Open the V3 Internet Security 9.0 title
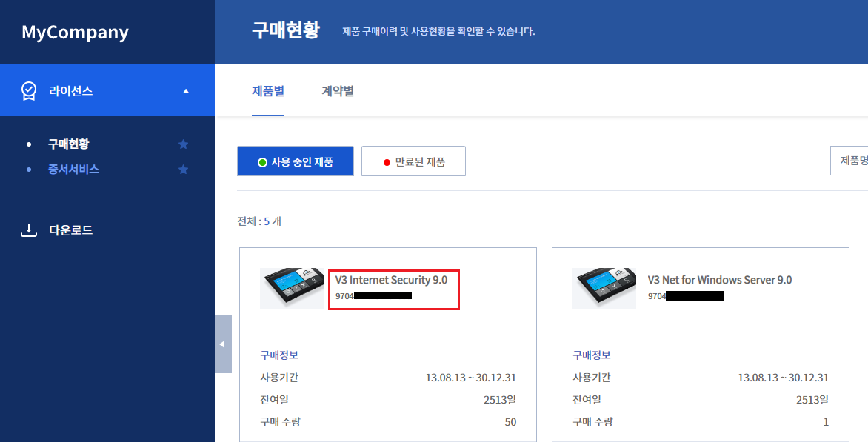Viewport: 868px width, 442px height. [391, 281]
